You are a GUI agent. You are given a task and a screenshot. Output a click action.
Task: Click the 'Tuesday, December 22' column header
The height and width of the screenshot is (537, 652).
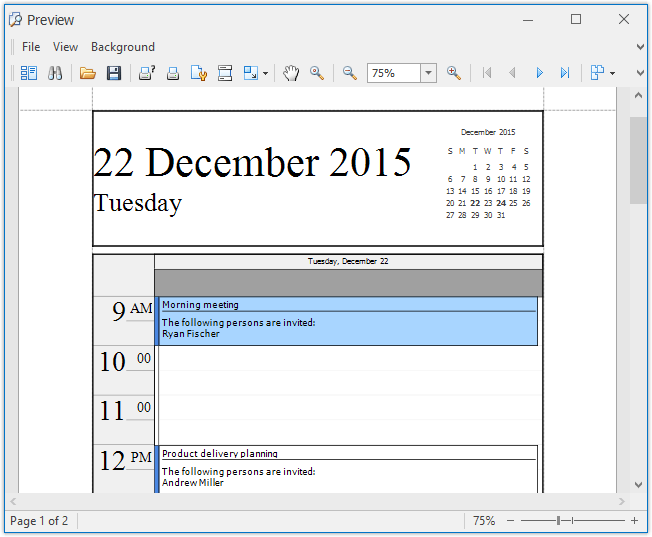coord(348,261)
